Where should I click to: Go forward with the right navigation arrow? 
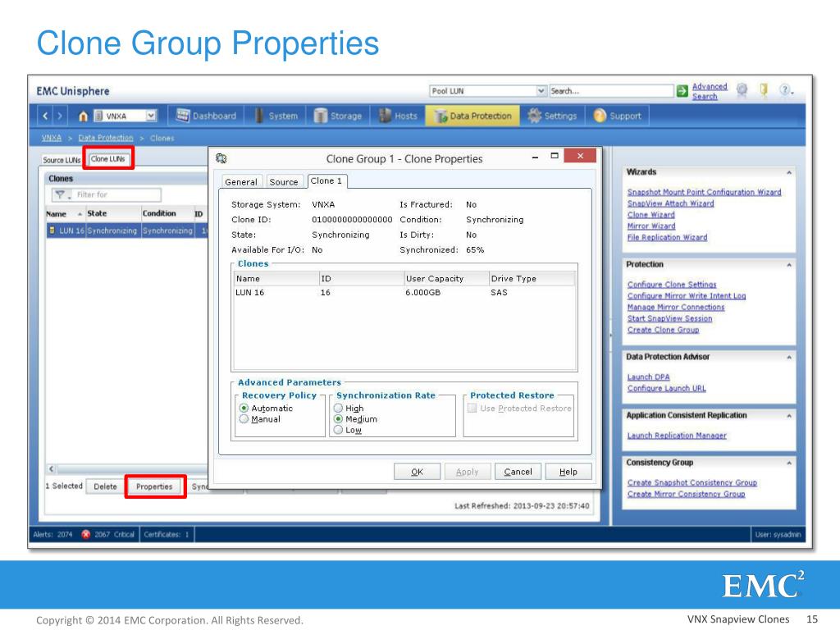tap(60, 116)
